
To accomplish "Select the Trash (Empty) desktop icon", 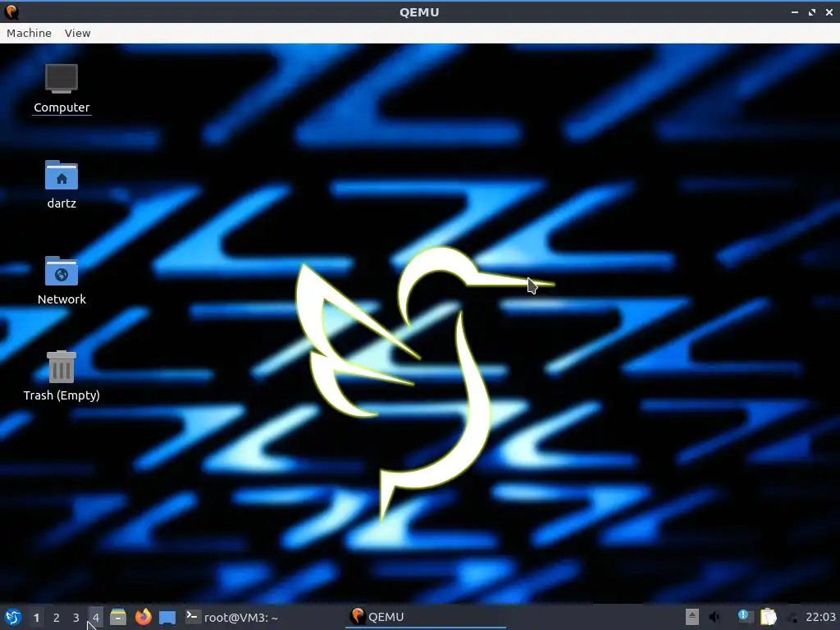I will 62,376.
